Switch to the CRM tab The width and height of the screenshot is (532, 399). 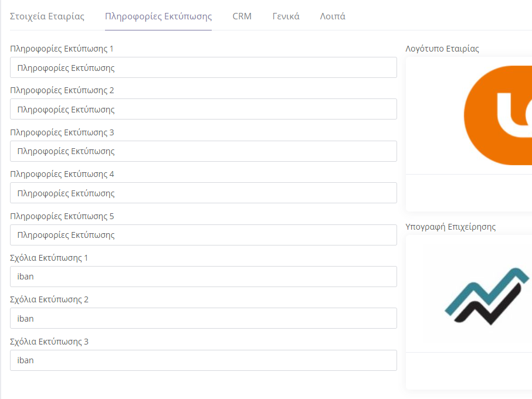(242, 16)
